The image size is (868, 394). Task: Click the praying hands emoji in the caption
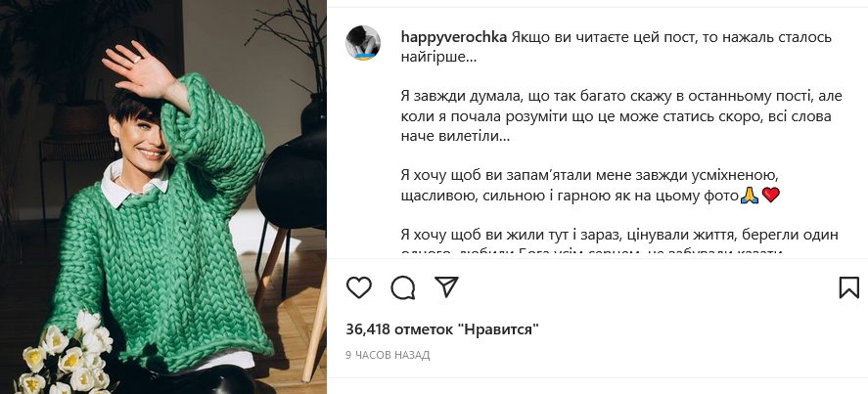(749, 195)
